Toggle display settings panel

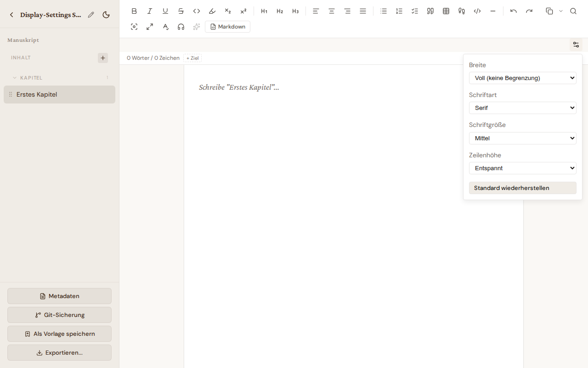point(576,45)
